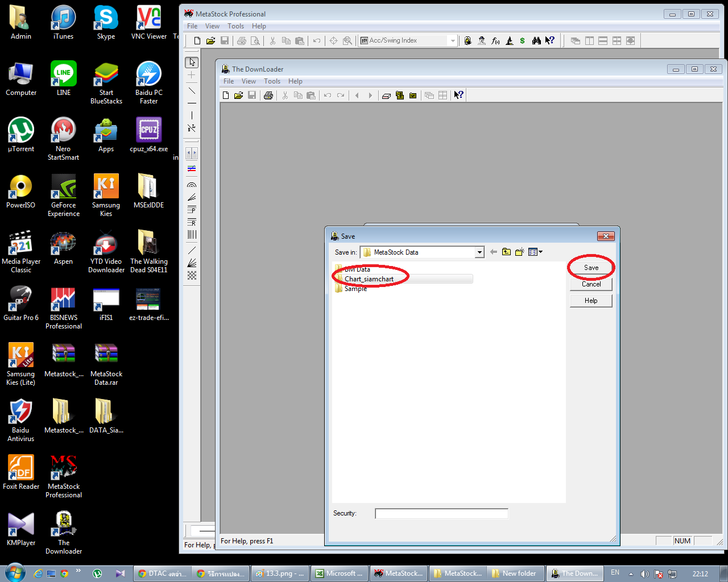Click the Print icon in MetaStock Professional toolbar

point(242,41)
